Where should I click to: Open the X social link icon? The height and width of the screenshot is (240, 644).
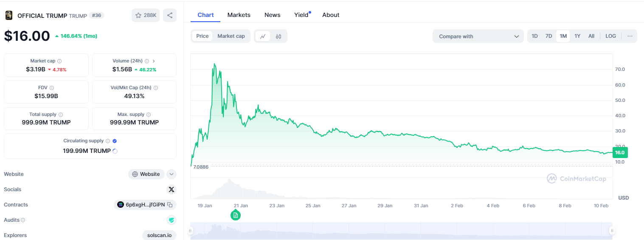click(x=172, y=189)
